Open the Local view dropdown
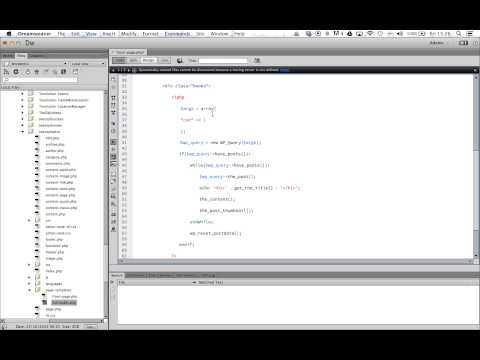This screenshot has width=480, height=360. click(88, 63)
